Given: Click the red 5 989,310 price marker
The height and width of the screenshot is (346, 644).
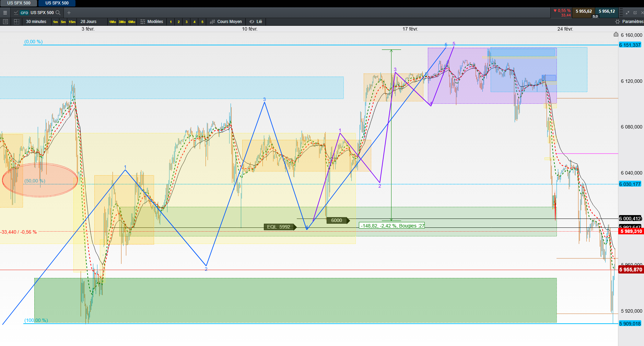Looking at the screenshot, I should click(631, 231).
